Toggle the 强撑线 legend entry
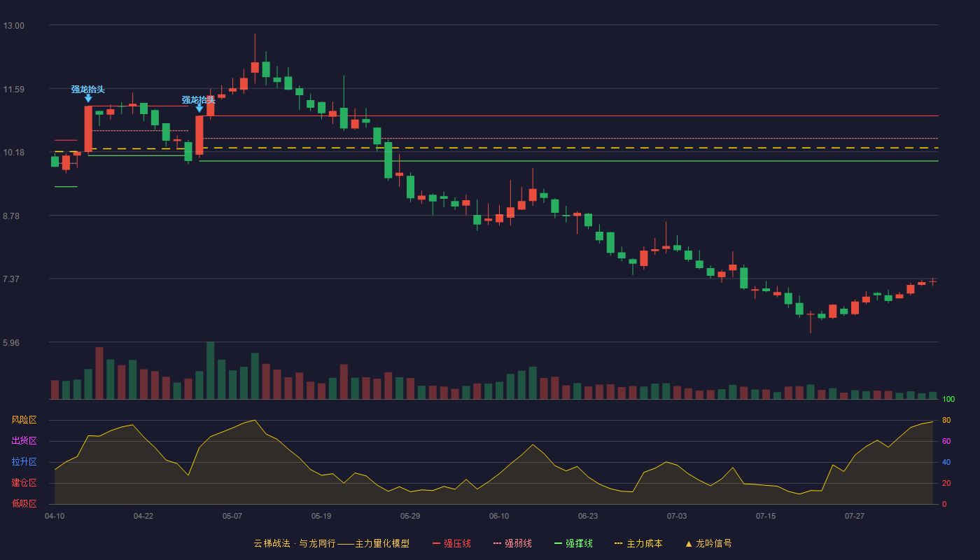This screenshot has width=980, height=560. [x=573, y=543]
